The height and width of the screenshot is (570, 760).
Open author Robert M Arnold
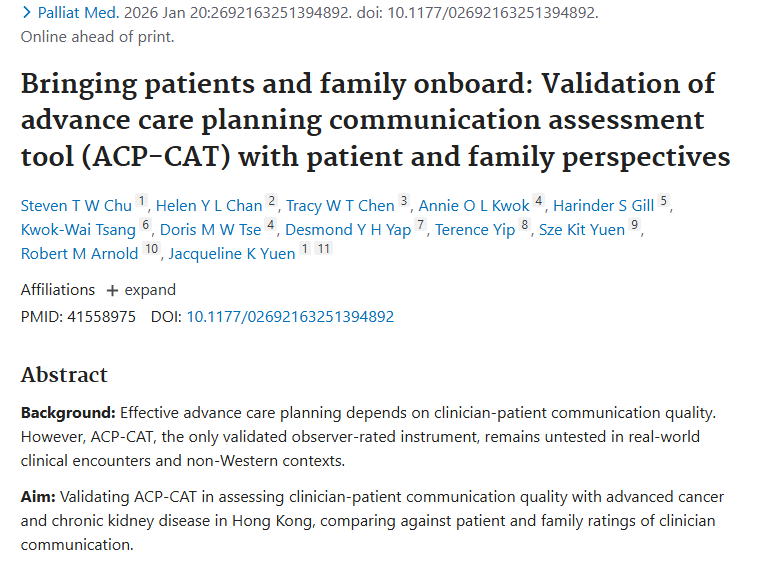click(x=79, y=254)
